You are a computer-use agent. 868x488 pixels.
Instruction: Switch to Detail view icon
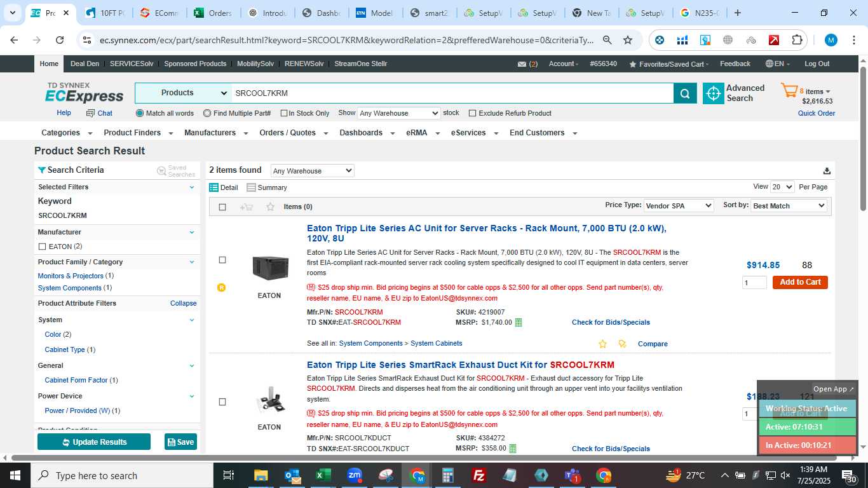pos(214,187)
